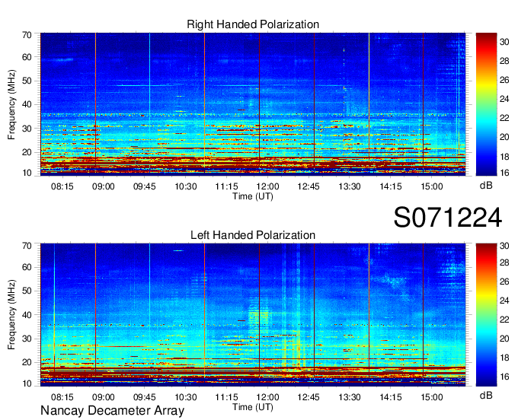
Task: Click the 11:15 tick under Right Handed plot
Action: [226, 186]
